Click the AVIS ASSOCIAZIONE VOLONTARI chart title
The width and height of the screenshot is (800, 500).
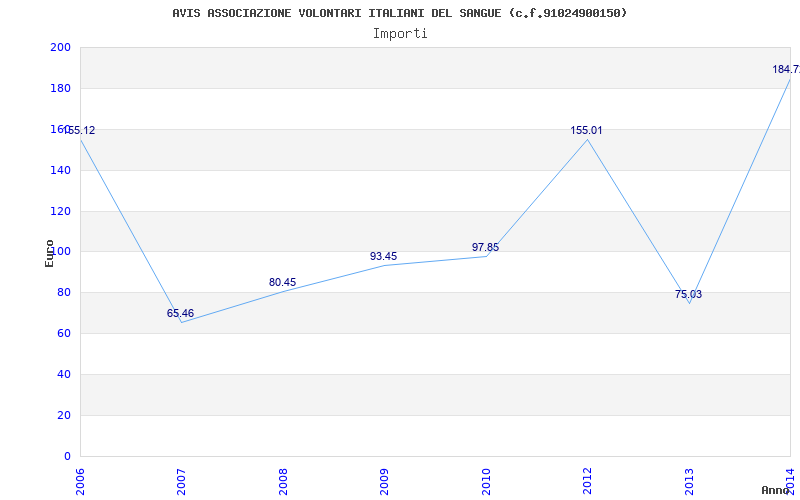pos(399,13)
